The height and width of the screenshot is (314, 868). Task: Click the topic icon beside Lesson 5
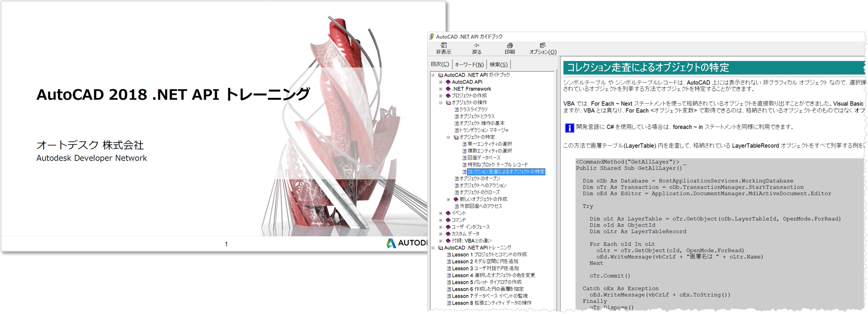[x=449, y=282]
